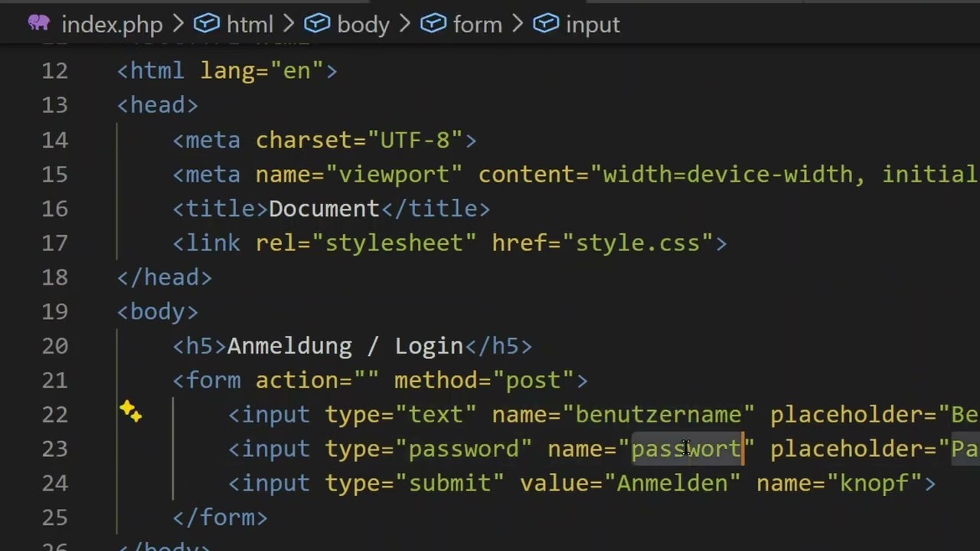Click line number 22 in gutter

[x=54, y=415]
